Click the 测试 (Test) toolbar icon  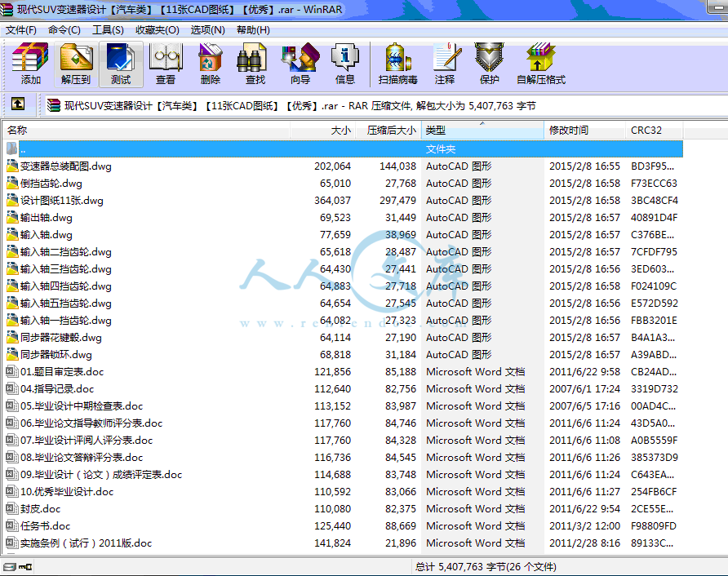[121, 64]
